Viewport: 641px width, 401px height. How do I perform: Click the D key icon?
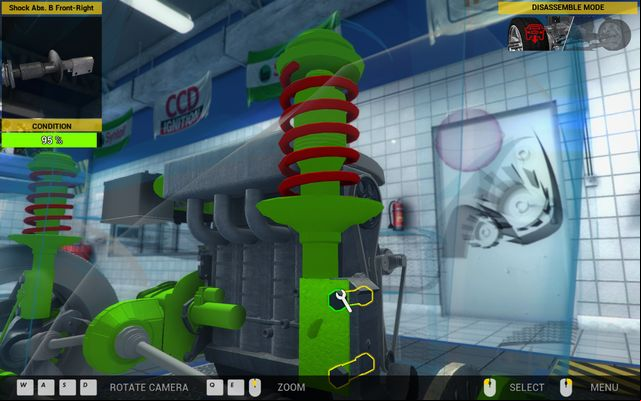88,387
